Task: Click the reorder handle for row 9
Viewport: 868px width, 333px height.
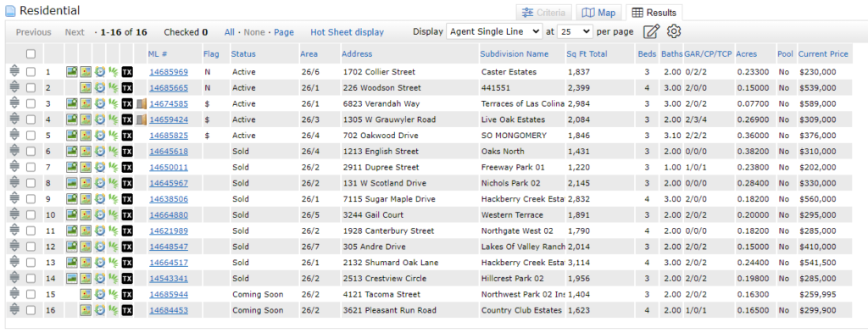Action: coord(14,199)
